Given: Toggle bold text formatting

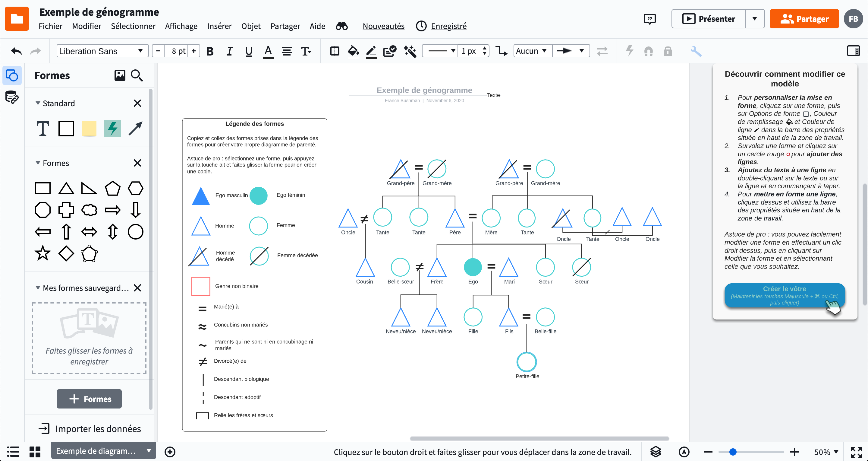Looking at the screenshot, I should 210,51.
